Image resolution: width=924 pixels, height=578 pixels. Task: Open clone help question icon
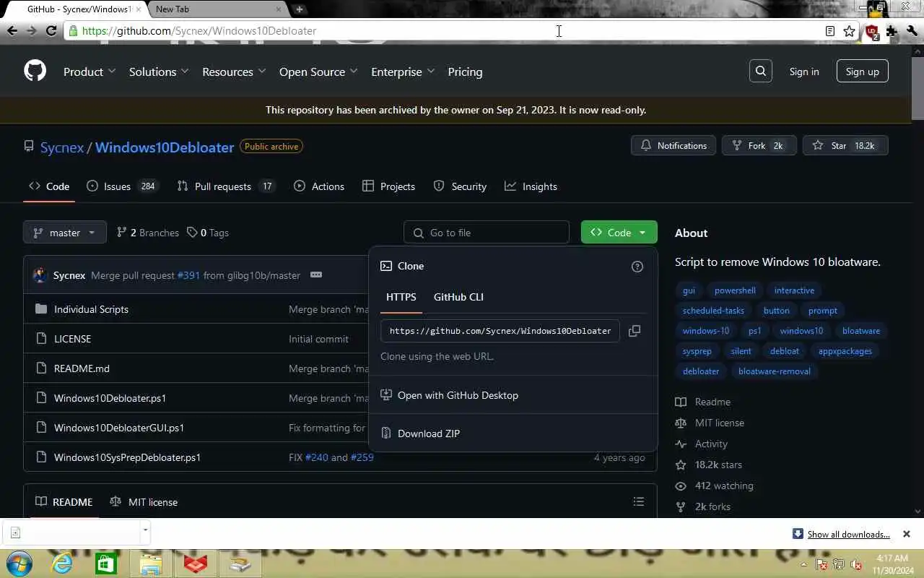coord(637,267)
